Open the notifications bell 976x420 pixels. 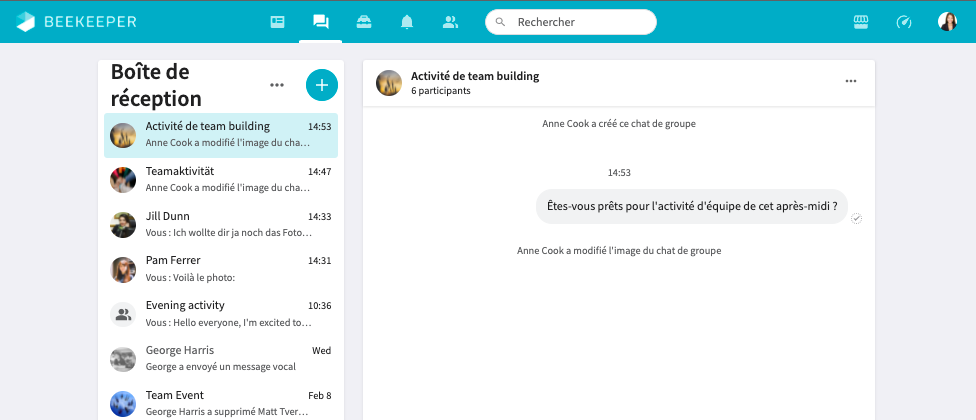click(407, 22)
